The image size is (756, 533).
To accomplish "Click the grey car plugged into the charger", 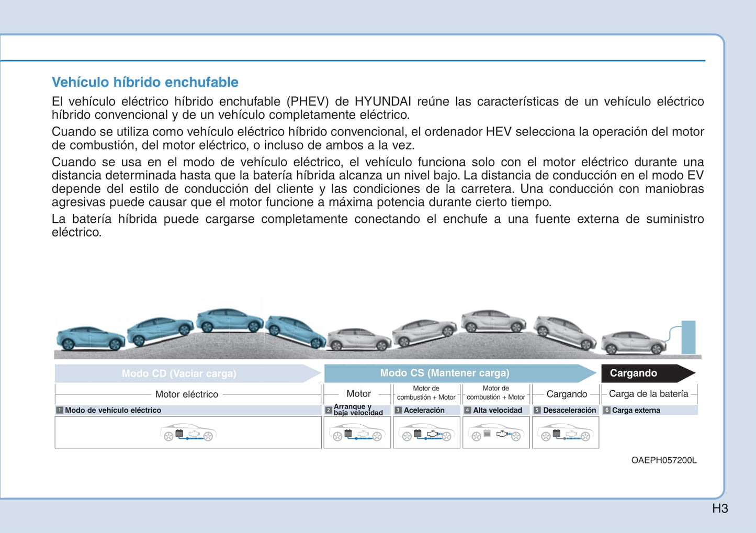I will point(633,343).
